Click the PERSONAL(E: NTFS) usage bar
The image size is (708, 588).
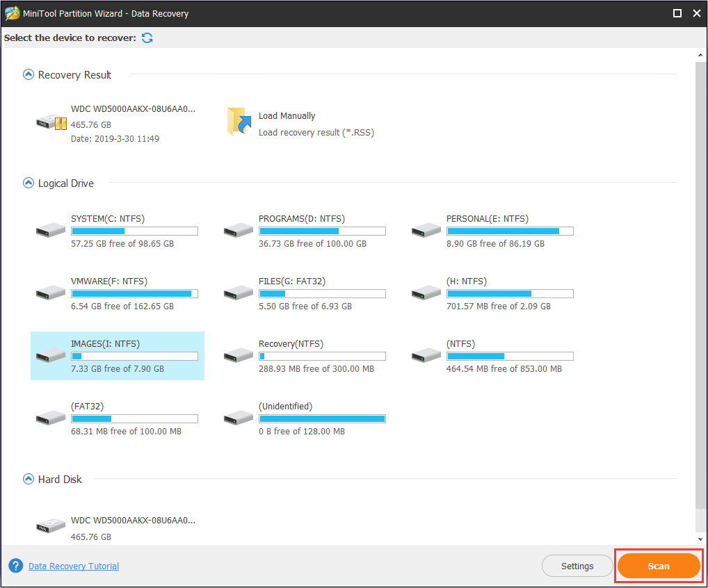510,231
